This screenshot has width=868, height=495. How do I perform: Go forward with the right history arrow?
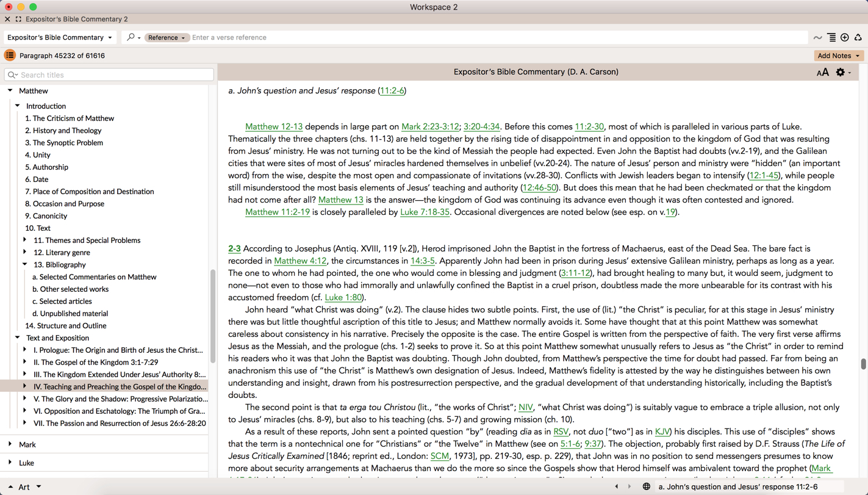tap(629, 486)
